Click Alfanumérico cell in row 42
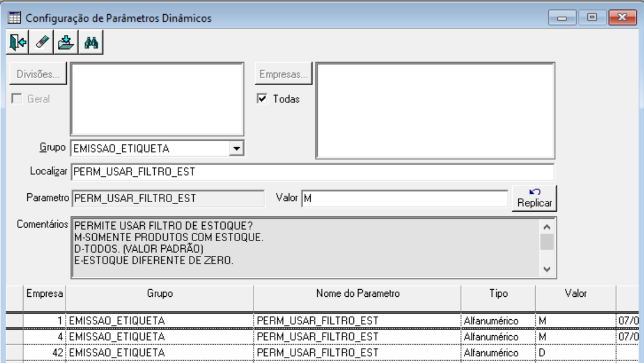 click(x=498, y=353)
